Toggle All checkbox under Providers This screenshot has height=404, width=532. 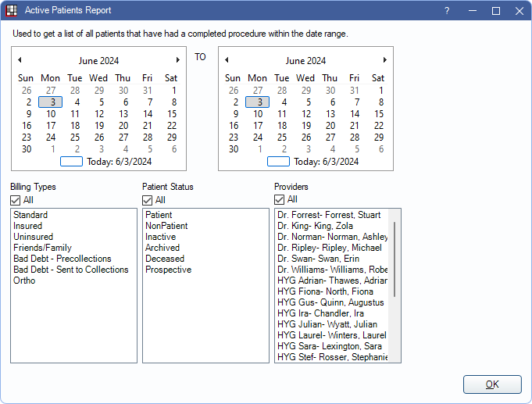click(x=280, y=200)
